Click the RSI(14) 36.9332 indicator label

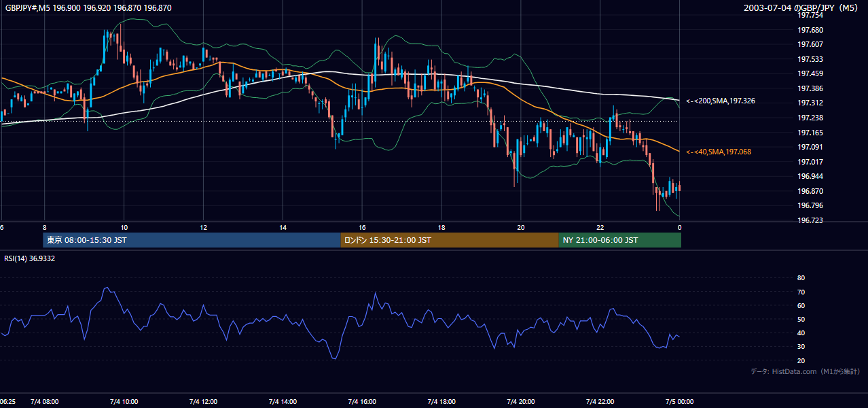pyautogui.click(x=30, y=258)
